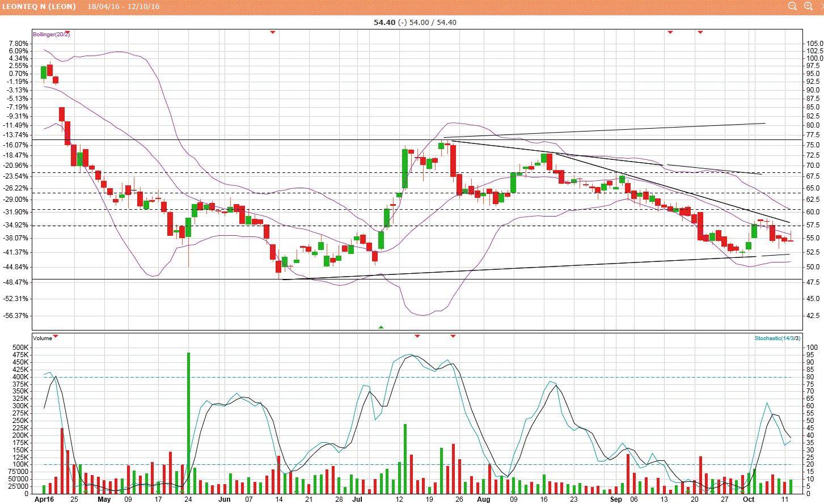
Task: Click the green triangle marker below the price chart
Action: click(381, 327)
